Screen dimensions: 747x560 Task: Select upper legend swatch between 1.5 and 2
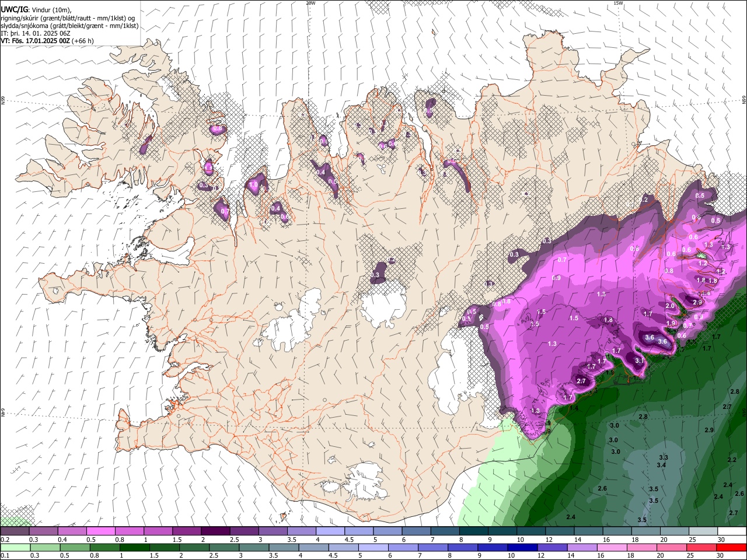click(x=187, y=531)
